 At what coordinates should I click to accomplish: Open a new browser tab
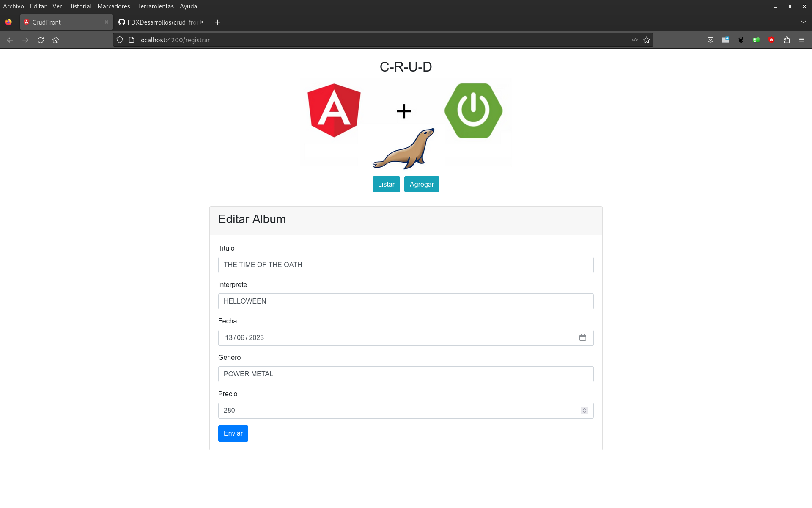(x=217, y=22)
